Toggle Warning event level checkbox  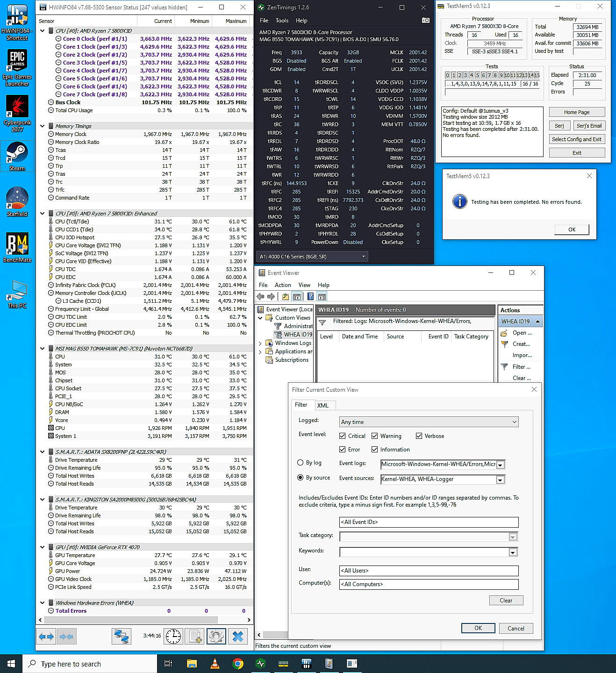click(x=375, y=436)
